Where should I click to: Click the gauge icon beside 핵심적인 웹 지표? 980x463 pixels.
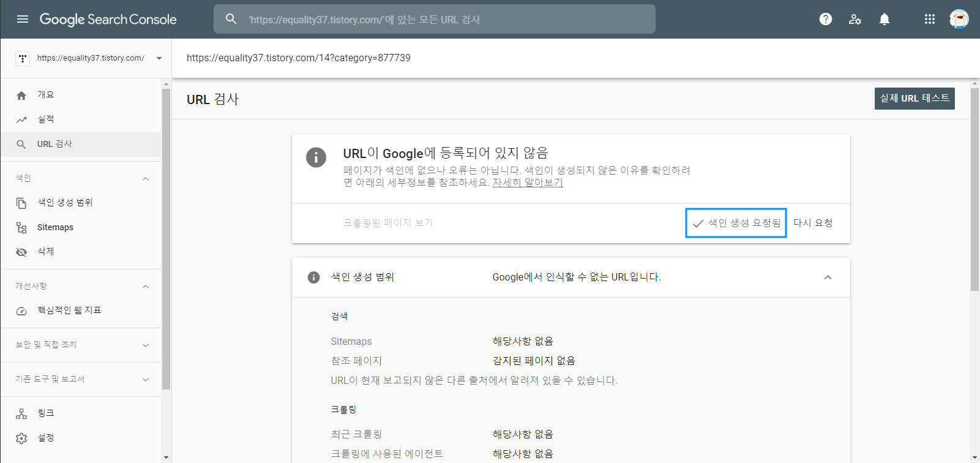click(21, 311)
